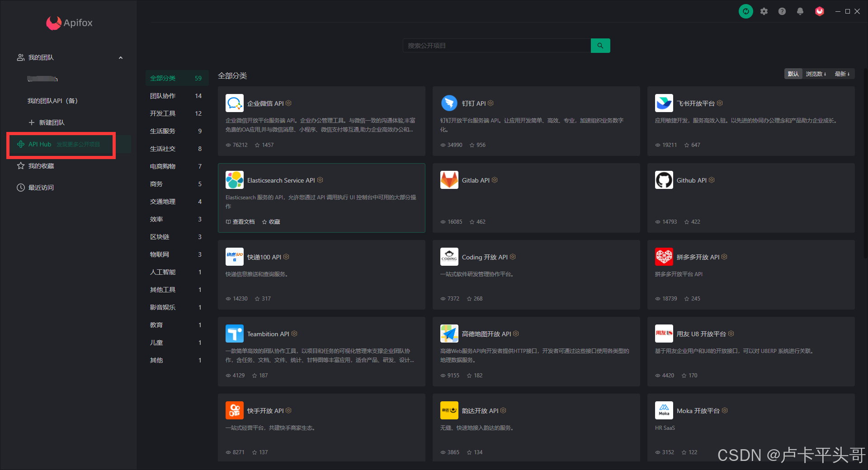
Task: Click the green search button icon
Action: click(x=600, y=46)
